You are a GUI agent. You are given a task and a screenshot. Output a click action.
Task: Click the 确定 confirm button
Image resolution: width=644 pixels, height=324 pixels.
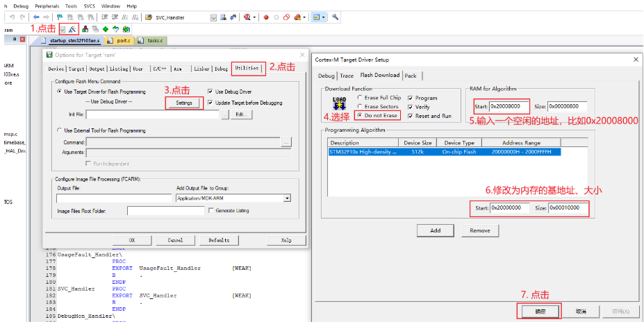(540, 312)
